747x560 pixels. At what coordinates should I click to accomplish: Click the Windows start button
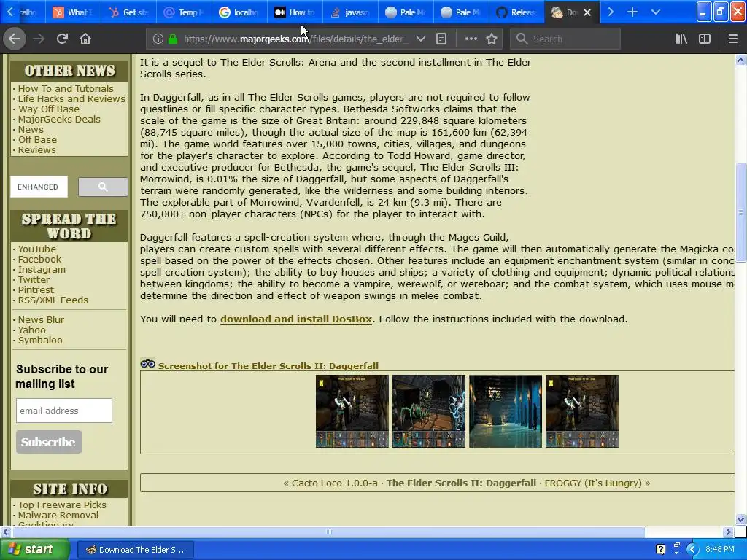point(35,550)
